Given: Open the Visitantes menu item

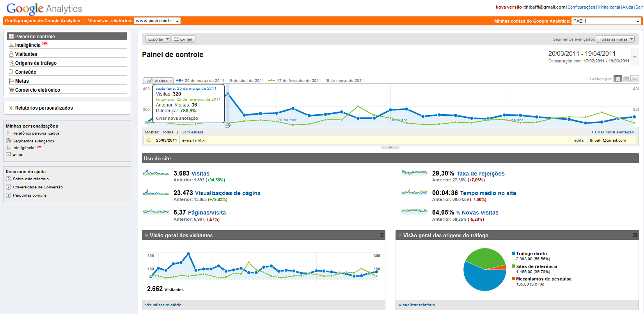Looking at the screenshot, I should (26, 54).
